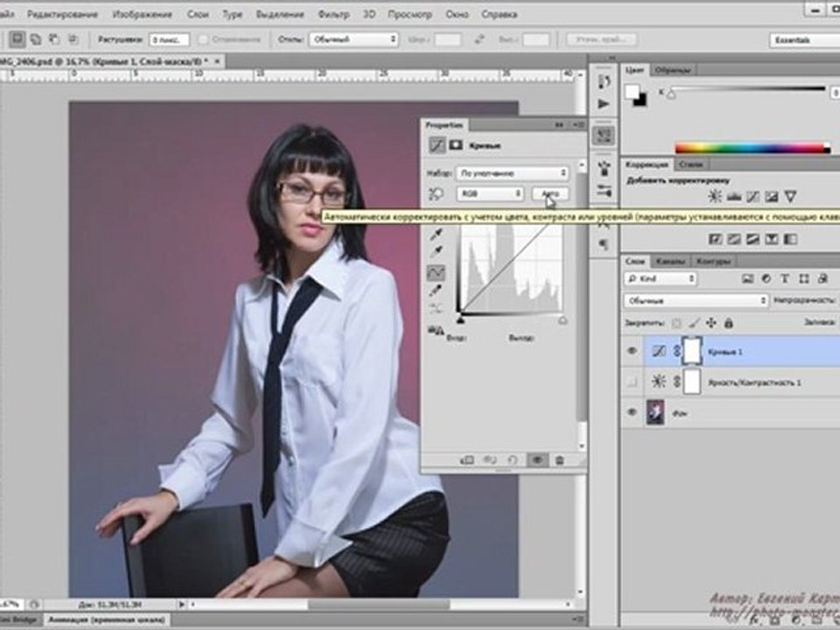Filter layers by pixel type
The height and width of the screenshot is (630, 840).
(747, 278)
